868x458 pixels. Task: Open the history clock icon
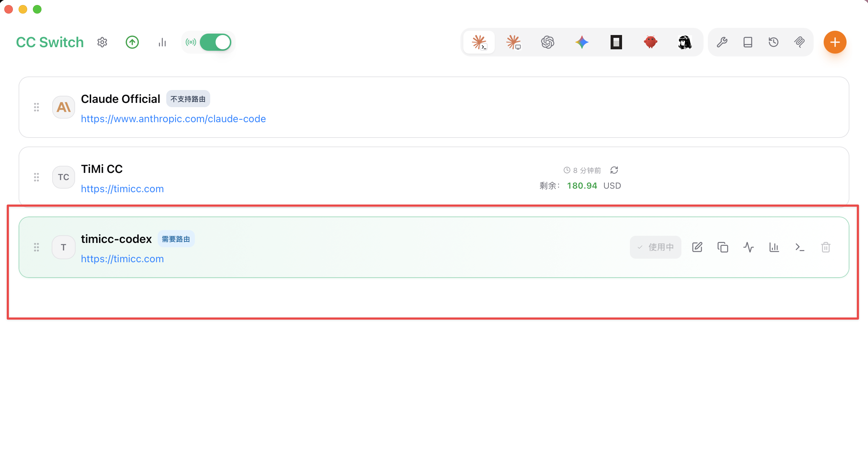pos(774,42)
